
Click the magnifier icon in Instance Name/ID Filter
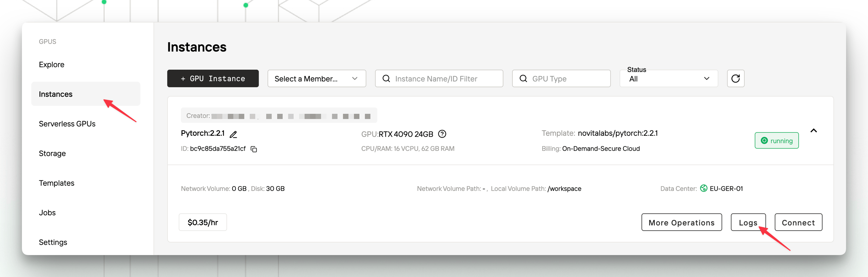point(386,79)
